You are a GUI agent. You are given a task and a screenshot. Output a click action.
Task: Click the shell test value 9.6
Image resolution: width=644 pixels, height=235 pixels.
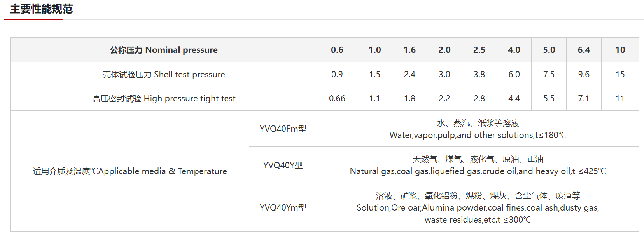[x=584, y=74]
